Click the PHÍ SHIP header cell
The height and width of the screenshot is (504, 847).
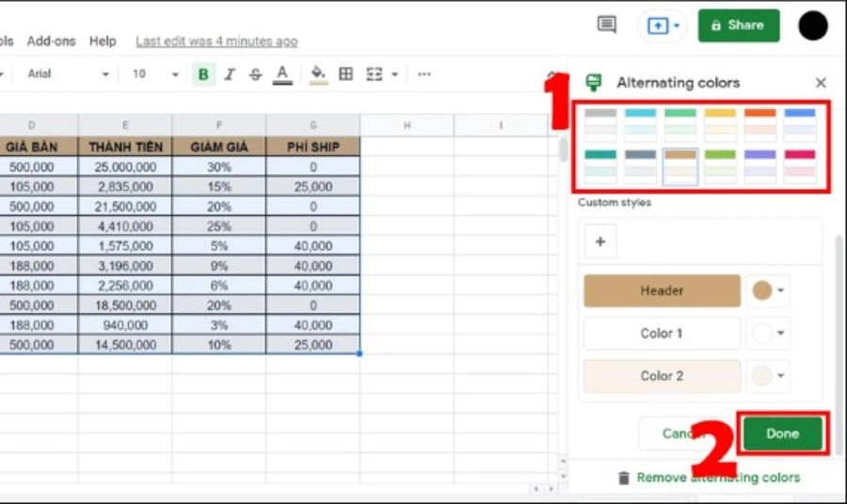312,147
